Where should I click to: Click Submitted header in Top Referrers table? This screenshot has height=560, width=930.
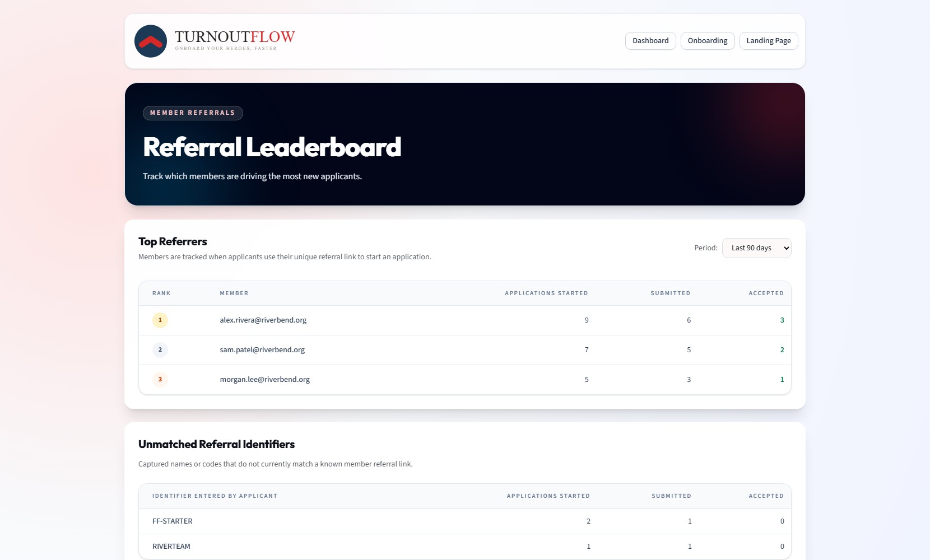671,293
